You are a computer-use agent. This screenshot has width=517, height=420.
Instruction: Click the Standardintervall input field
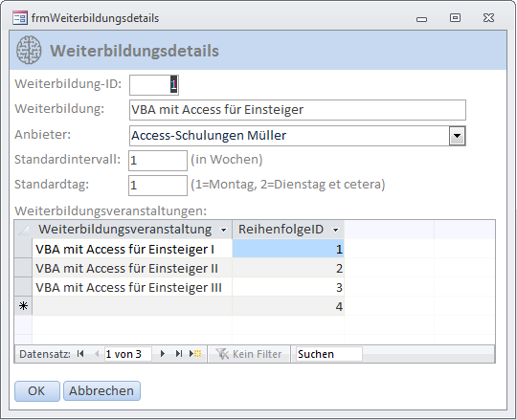pos(158,161)
